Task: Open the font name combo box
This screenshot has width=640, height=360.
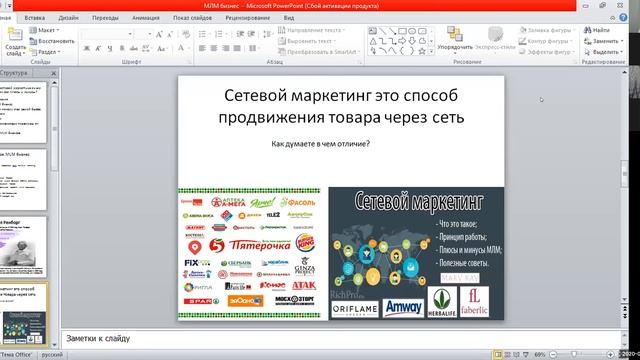Action: click(x=107, y=34)
